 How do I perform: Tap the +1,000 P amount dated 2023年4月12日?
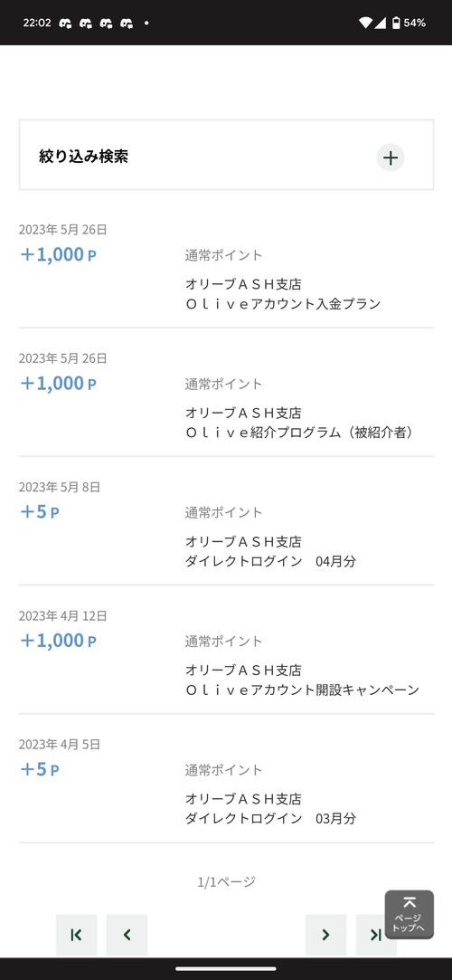pyautogui.click(x=58, y=641)
